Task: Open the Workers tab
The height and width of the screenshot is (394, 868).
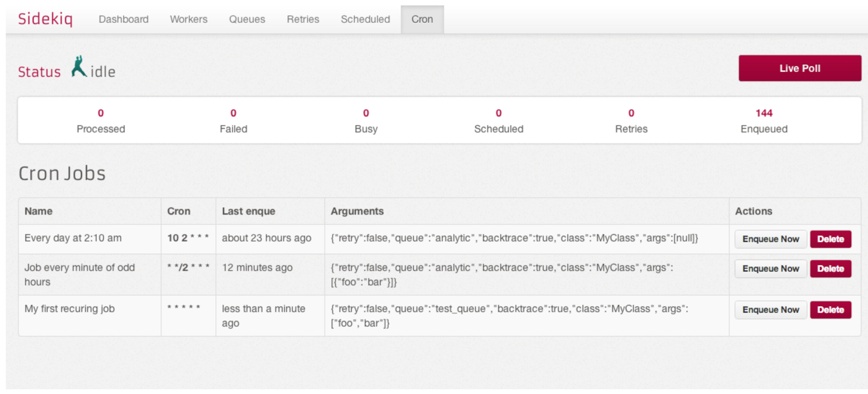Action: (189, 19)
